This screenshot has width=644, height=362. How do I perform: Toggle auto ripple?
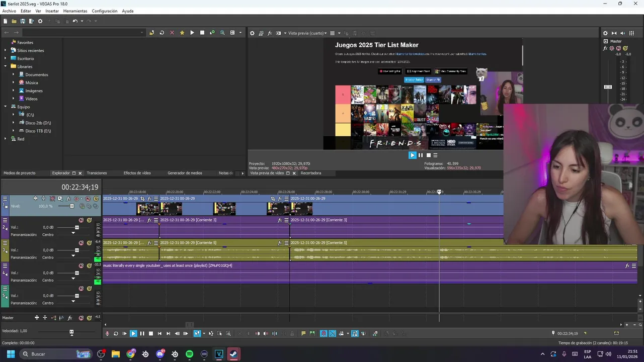341,333
